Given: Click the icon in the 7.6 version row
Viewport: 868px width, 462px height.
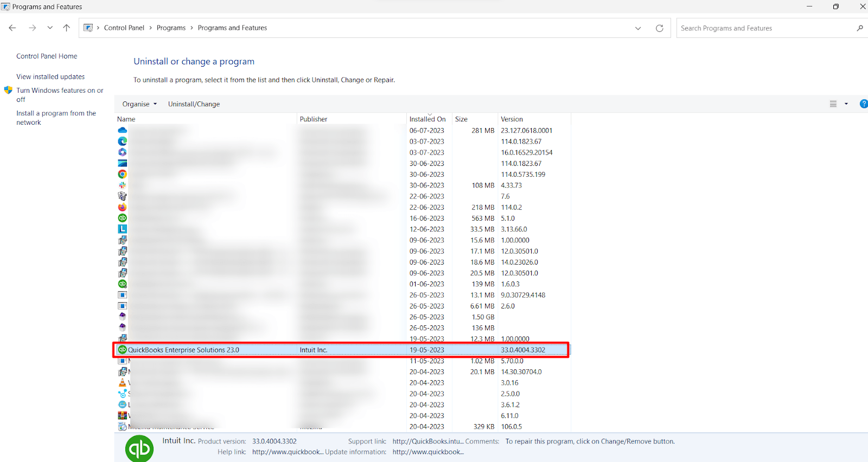Looking at the screenshot, I should pyautogui.click(x=123, y=196).
